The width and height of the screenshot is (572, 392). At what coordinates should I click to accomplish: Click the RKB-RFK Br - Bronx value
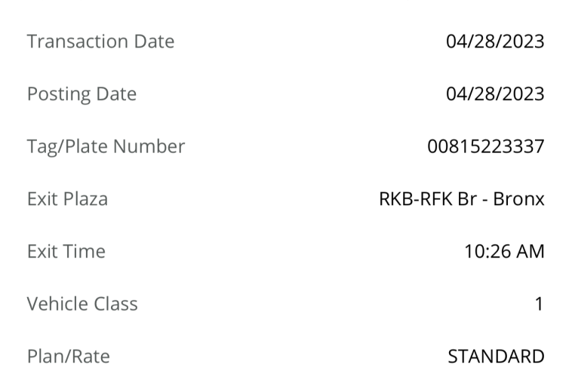click(x=462, y=199)
